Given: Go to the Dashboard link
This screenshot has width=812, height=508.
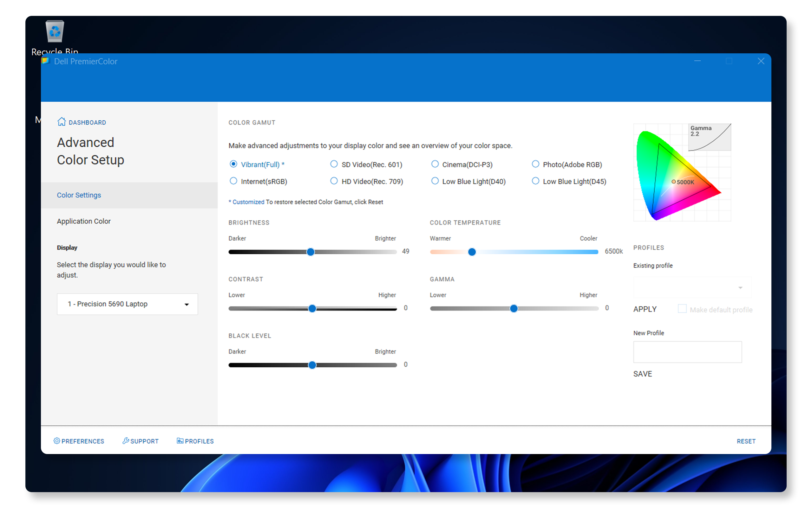Looking at the screenshot, I should tap(87, 123).
